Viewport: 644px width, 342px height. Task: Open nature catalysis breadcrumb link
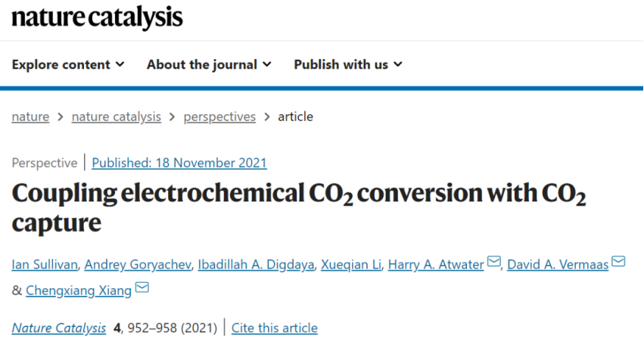[x=117, y=117]
